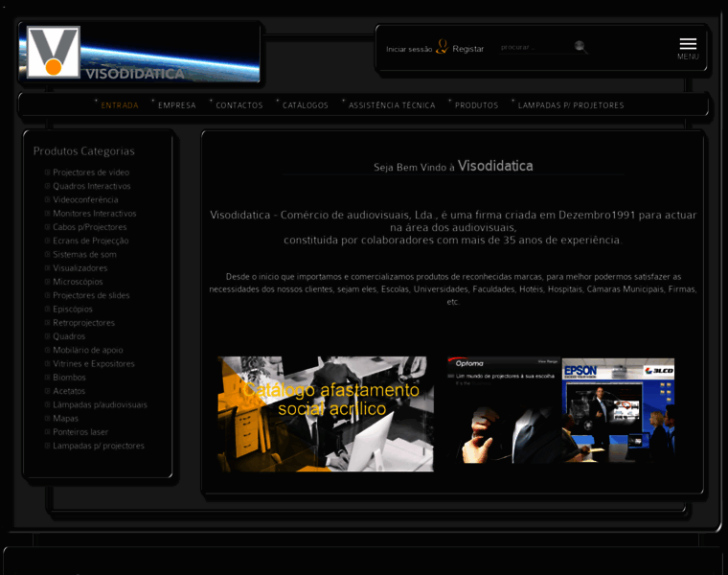728x575 pixels.
Task: Open Visualizadores category
Action: [x=80, y=268]
